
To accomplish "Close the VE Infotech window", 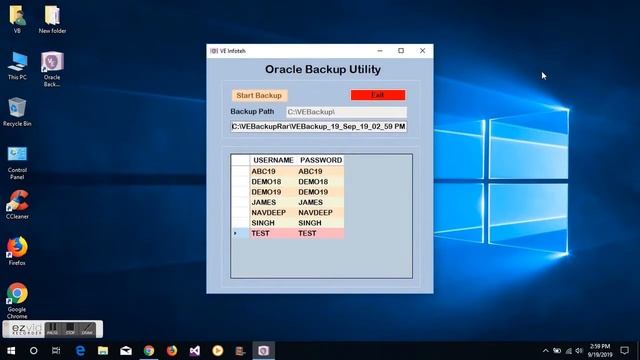I will [422, 51].
